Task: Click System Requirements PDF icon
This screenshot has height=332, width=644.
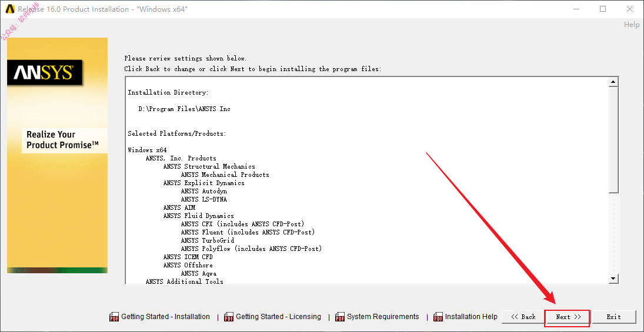Action: coord(340,317)
